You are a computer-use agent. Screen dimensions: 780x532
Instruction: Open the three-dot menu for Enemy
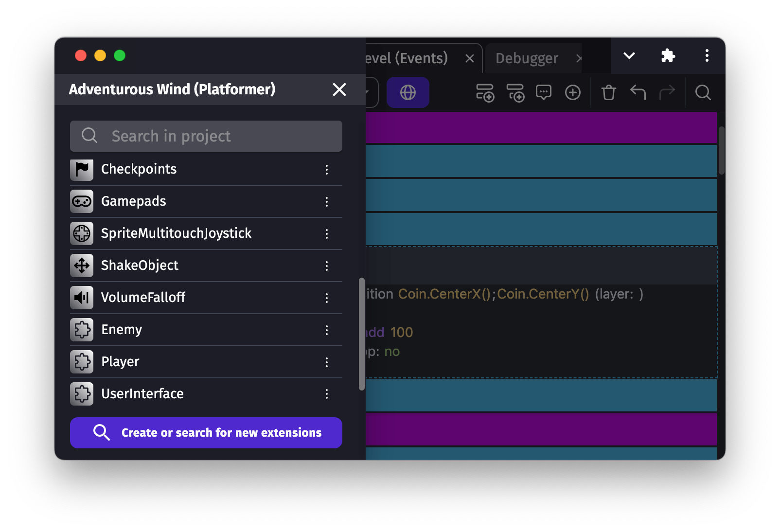(x=327, y=330)
